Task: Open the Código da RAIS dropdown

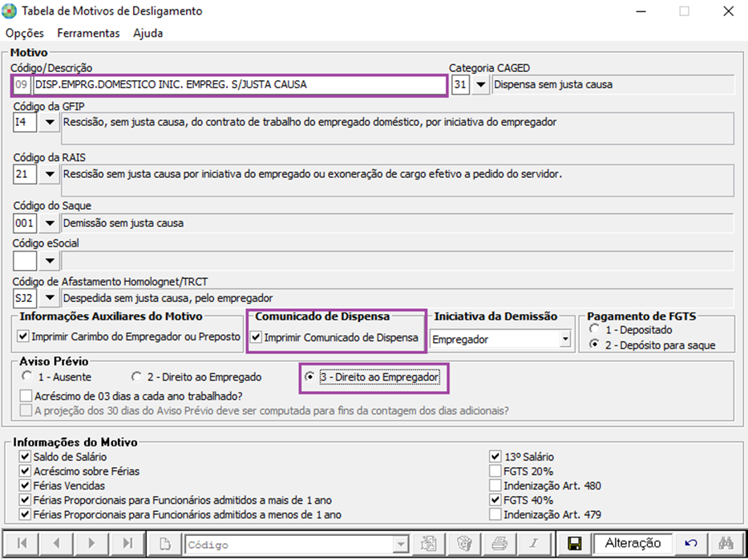Action: (49, 175)
